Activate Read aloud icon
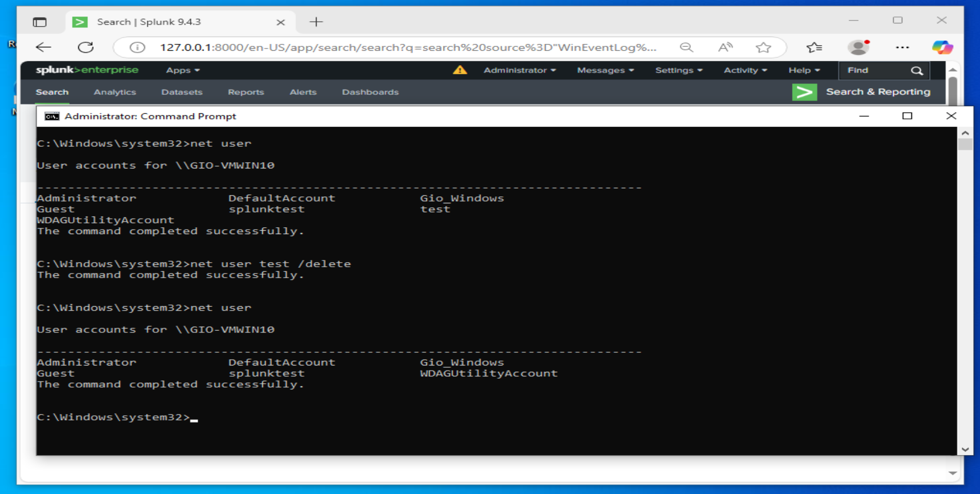 point(725,47)
